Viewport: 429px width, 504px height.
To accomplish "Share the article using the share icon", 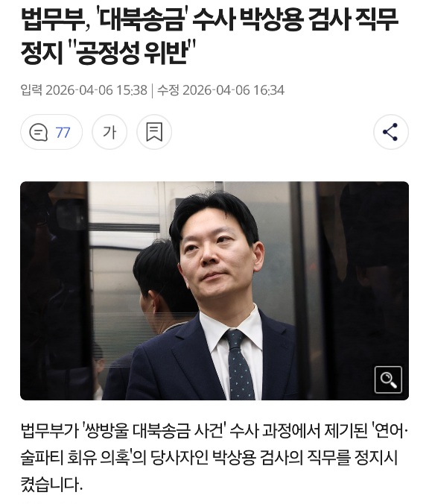I will (391, 132).
